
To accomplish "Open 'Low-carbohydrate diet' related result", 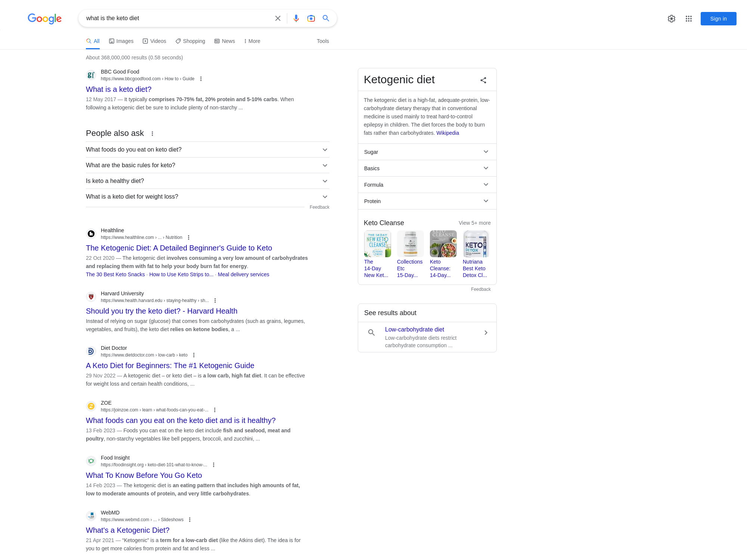I will coord(415,329).
